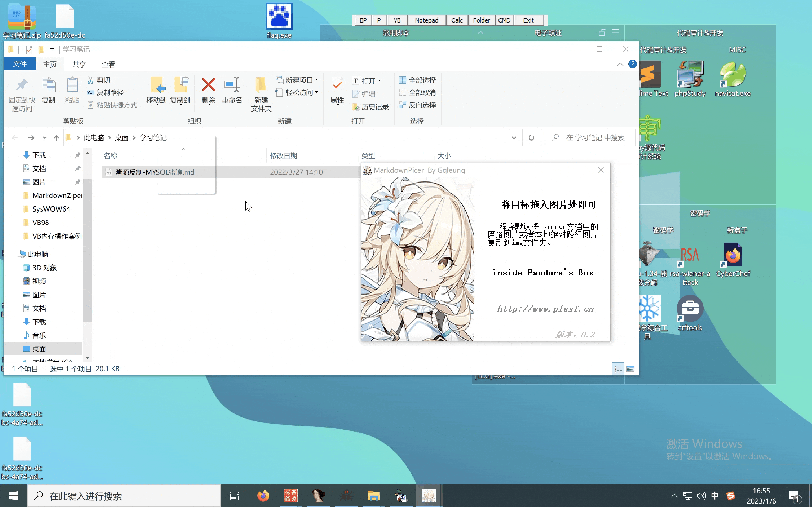Open the View (查看) ribbon tab
This screenshot has width=812, height=507.
[108, 65]
